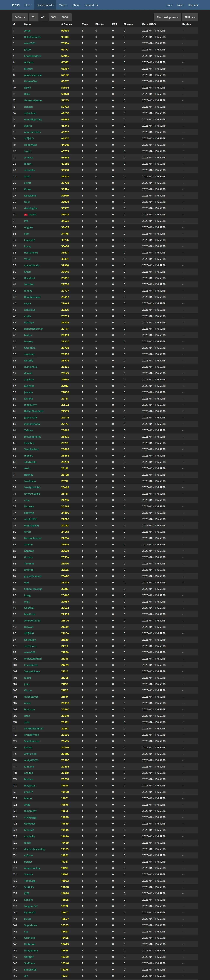Open Artlemx player profile
Image resolution: width=210 pixels, height=980 pixels.
click(x=29, y=62)
